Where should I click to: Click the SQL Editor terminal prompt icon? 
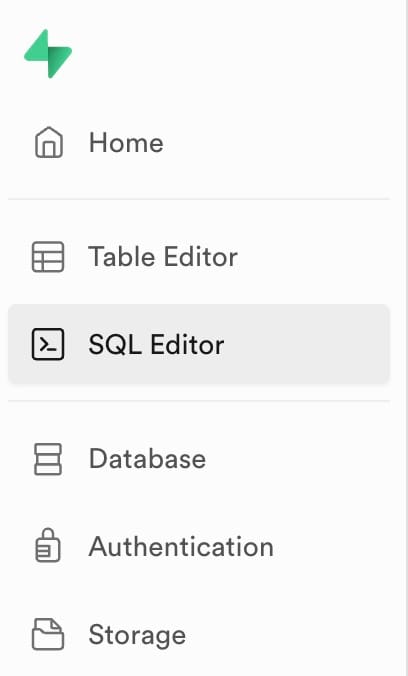(48, 344)
